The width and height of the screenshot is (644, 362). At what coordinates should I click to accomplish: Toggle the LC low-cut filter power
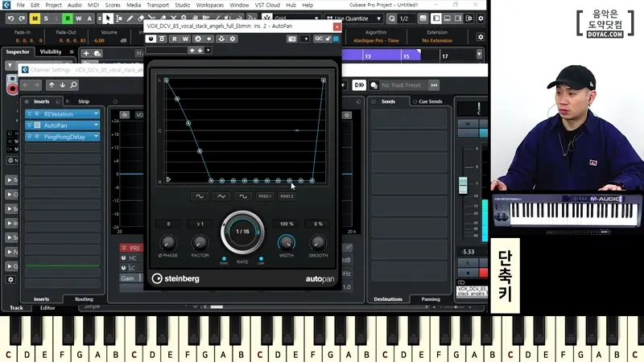click(124, 268)
